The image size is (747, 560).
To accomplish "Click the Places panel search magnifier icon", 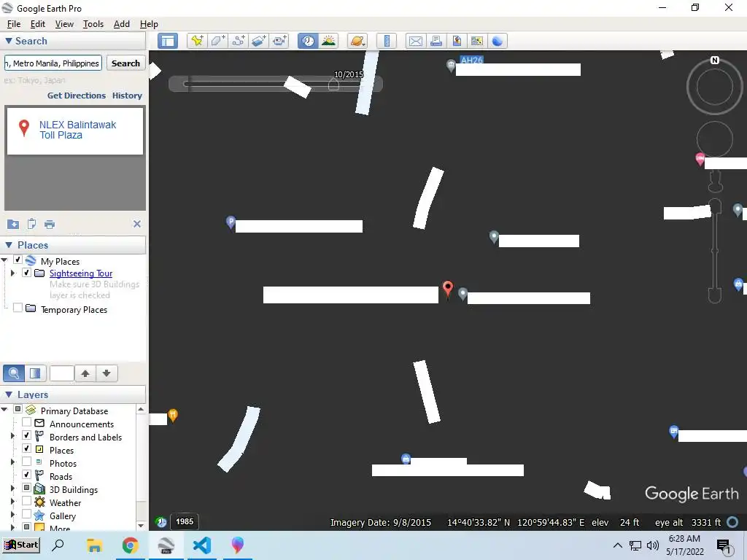I will 14,373.
